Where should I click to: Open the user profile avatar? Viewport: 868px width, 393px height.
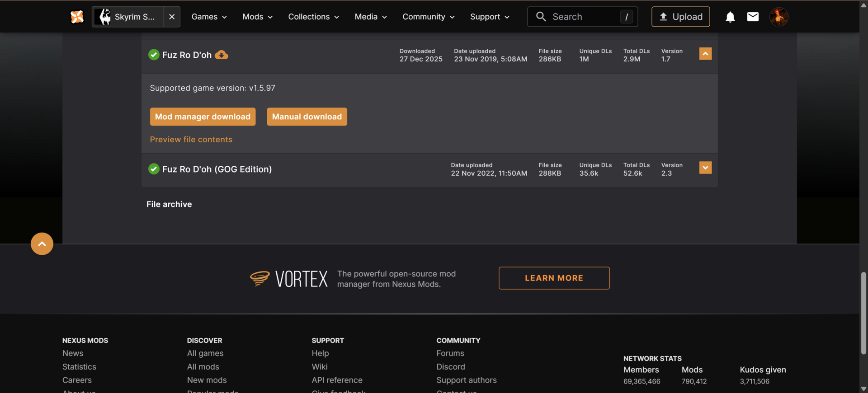pyautogui.click(x=779, y=17)
